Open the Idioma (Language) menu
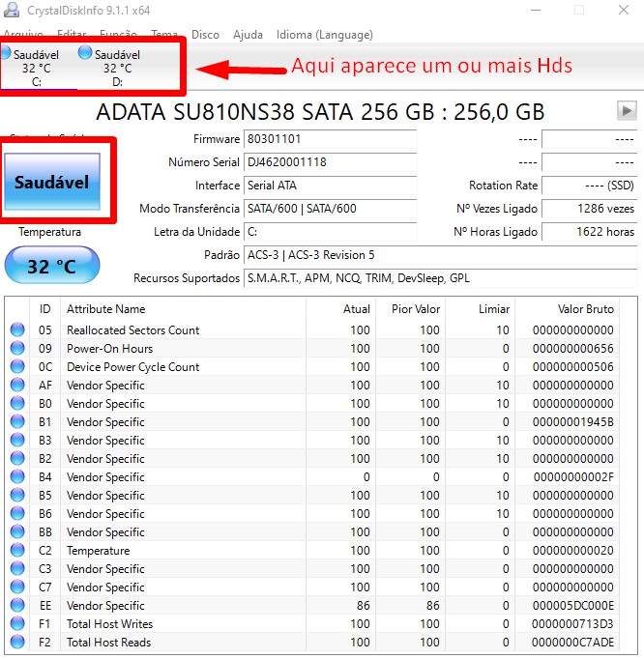Screen dimensions: 644x659 click(x=324, y=35)
